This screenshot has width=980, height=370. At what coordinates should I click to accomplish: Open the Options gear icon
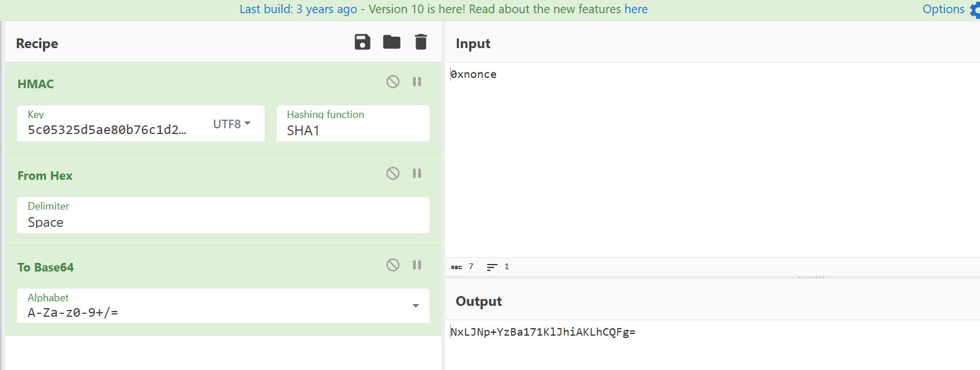click(x=974, y=10)
